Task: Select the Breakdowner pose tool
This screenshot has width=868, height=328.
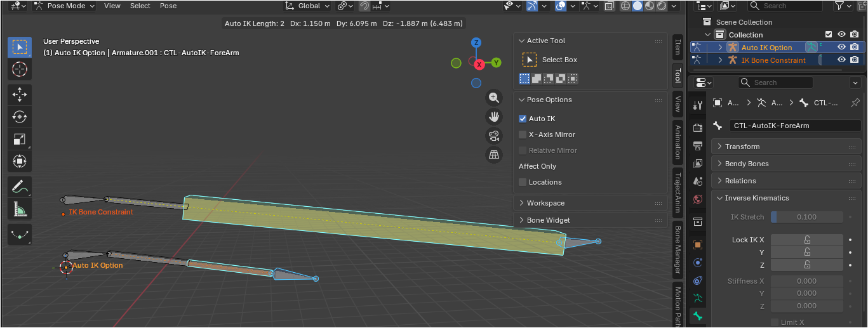Action: [20, 234]
